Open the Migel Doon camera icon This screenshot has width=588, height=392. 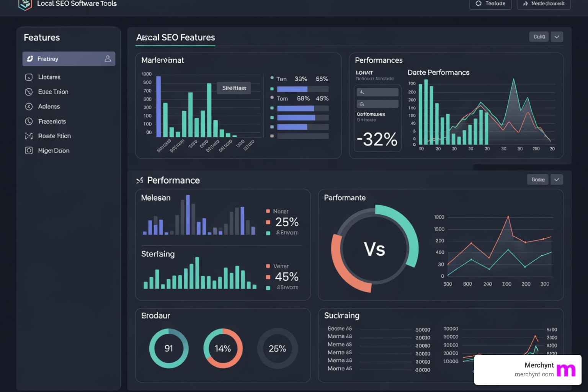[29, 150]
